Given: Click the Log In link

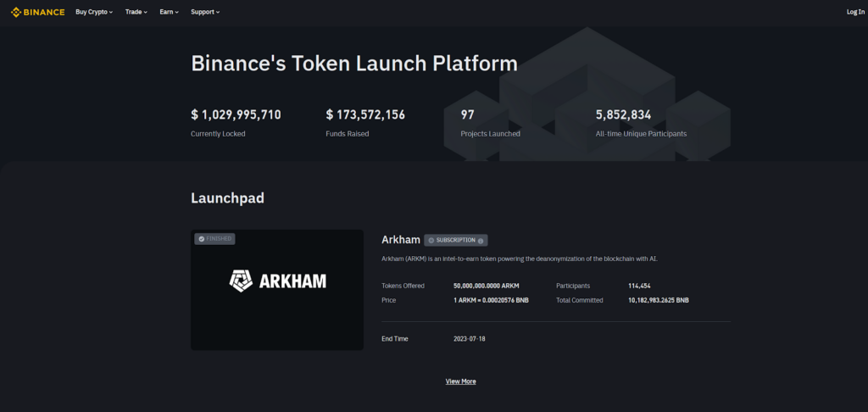Looking at the screenshot, I should pos(855,12).
